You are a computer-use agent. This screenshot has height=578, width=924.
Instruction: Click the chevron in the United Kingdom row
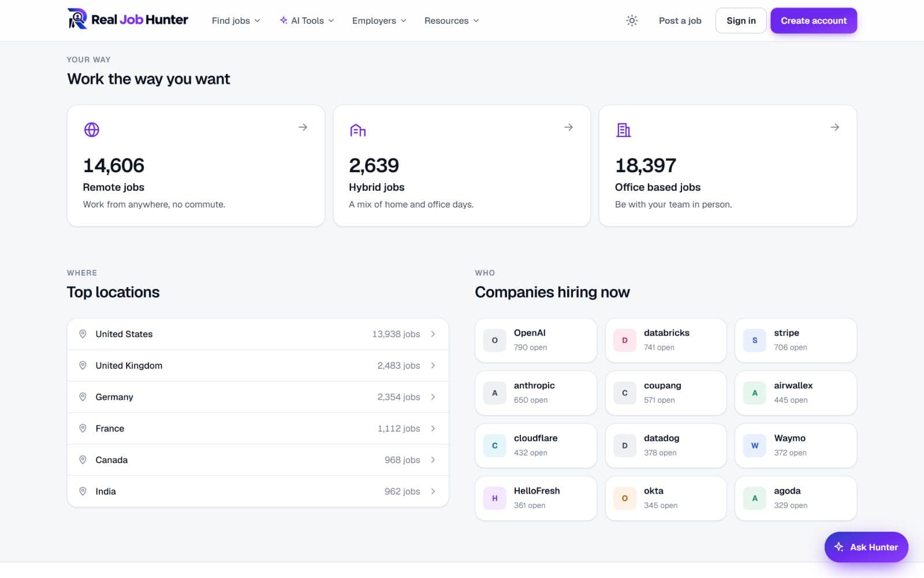point(433,365)
